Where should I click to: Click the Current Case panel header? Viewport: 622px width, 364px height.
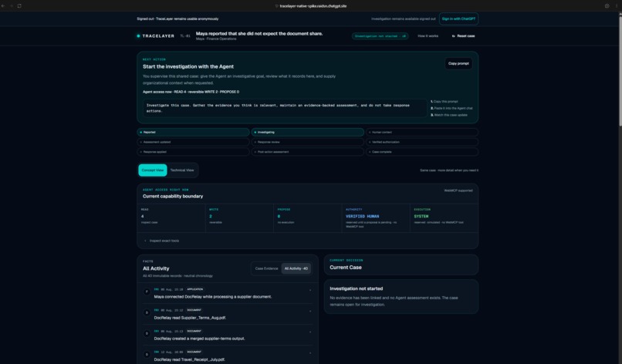(x=401, y=265)
